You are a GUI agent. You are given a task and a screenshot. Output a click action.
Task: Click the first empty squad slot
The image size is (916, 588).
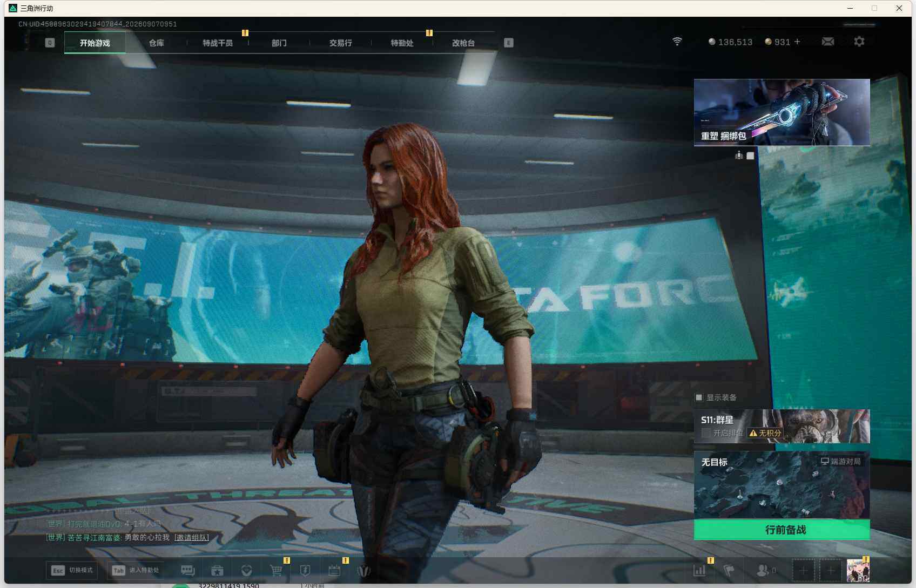click(x=803, y=570)
